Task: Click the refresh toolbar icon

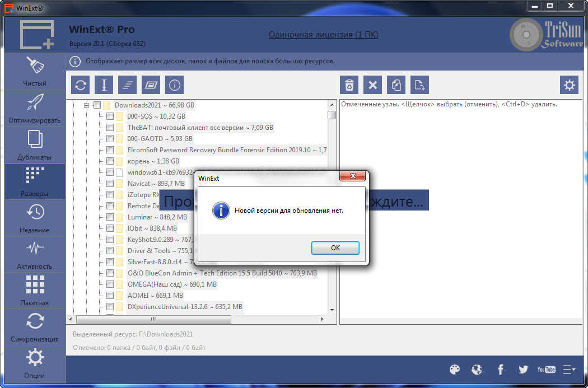Action: (81, 85)
